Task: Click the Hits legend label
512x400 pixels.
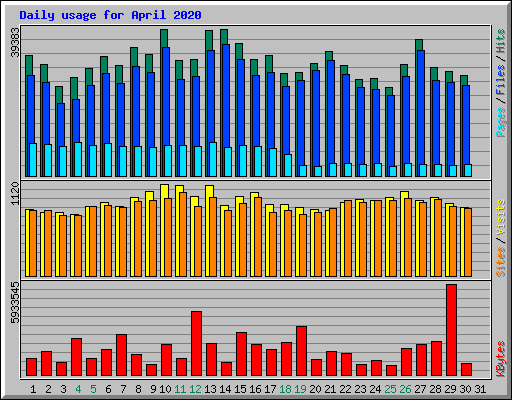Action: pyautogui.click(x=501, y=41)
